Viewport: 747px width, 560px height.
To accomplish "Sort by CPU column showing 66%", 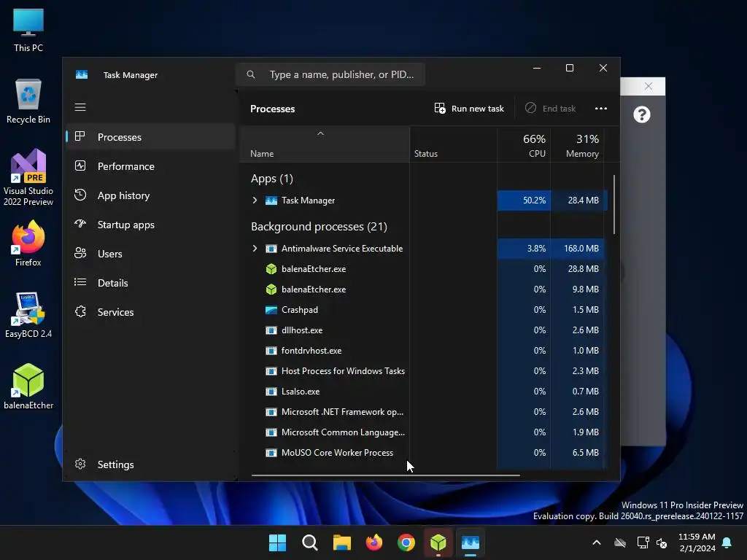I will pos(524,145).
